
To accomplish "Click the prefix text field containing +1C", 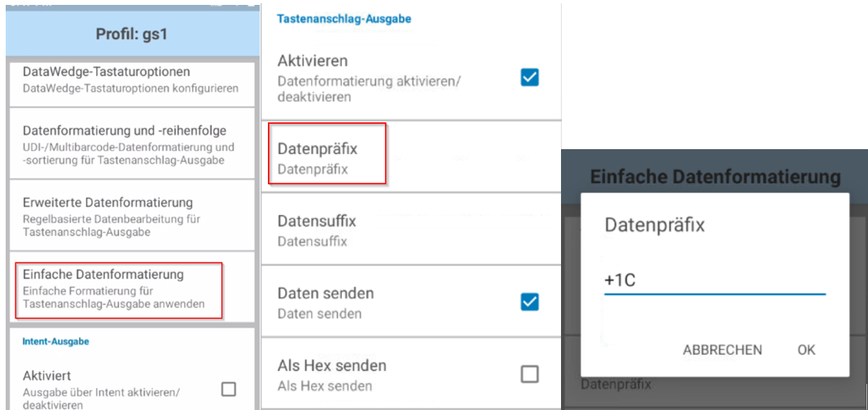I will [714, 281].
